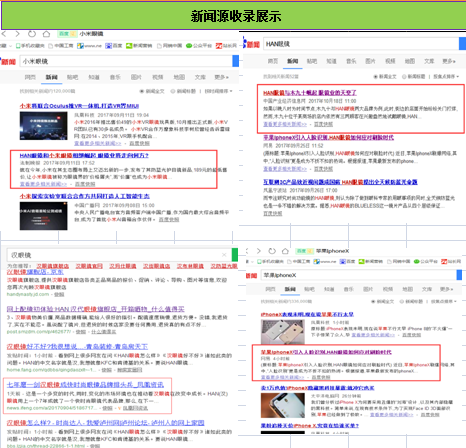Switch to 视频 tab in 苹果iphoneX search

(x=388, y=289)
